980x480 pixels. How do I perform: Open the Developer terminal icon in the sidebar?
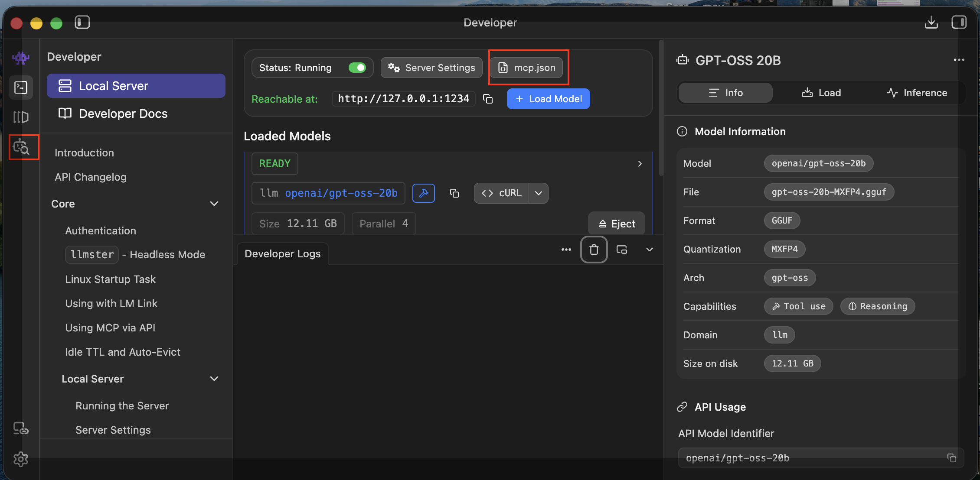point(21,88)
